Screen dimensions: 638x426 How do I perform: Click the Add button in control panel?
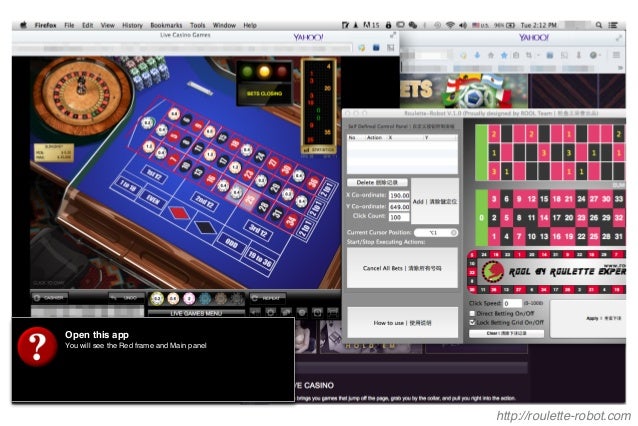435,201
